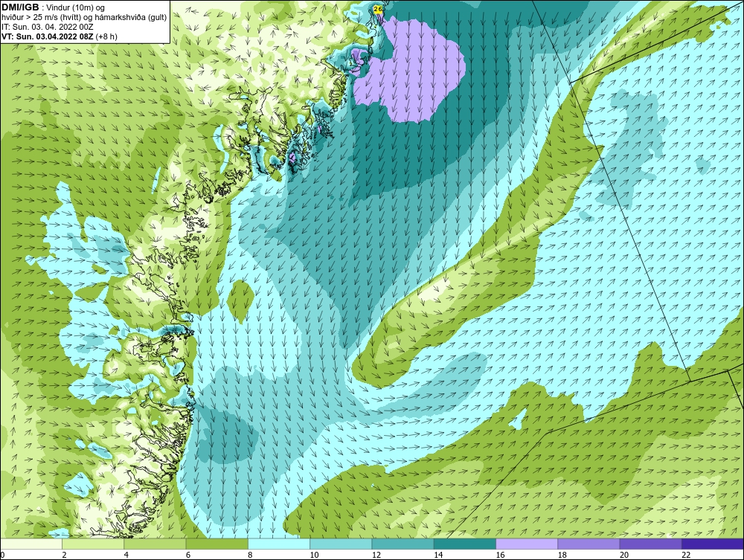The image size is (744, 560).
Task: Click the darkest purple swatch above 22
Action: [x=713, y=544]
